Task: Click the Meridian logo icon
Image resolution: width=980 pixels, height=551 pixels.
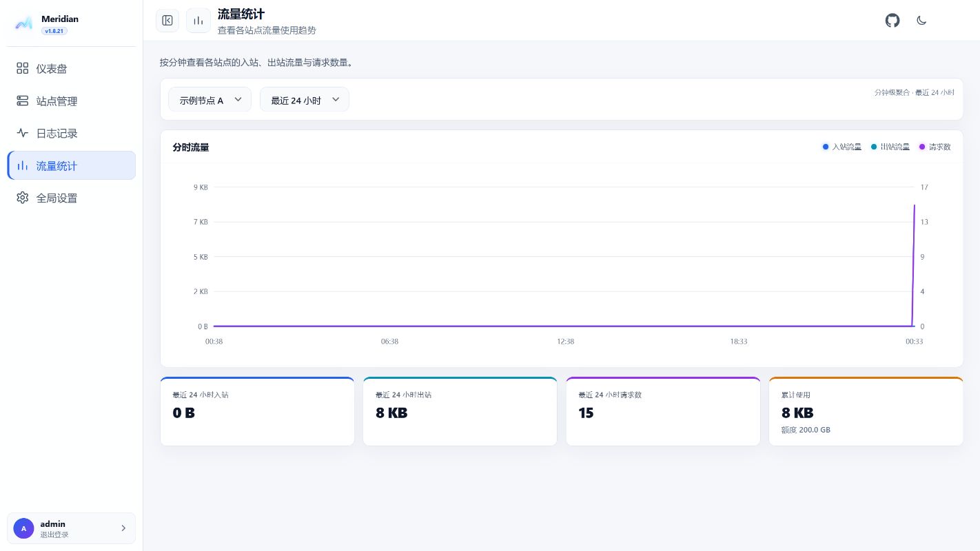Action: click(23, 23)
